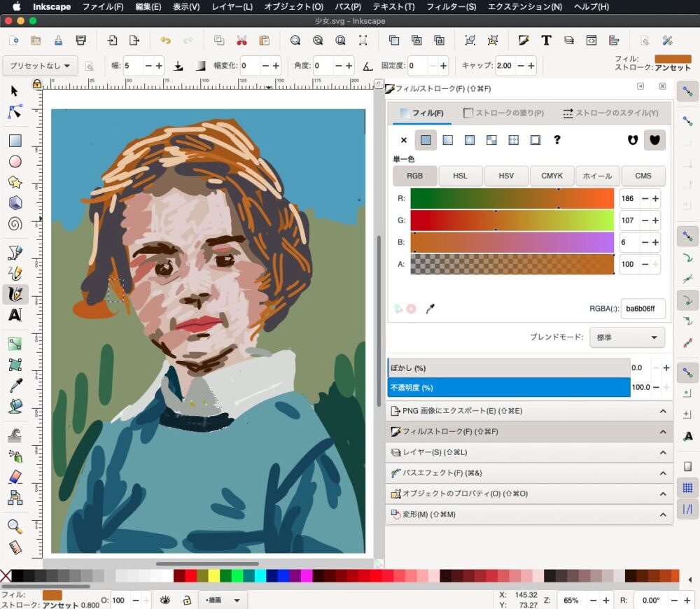Select the spiral tool

[15, 224]
